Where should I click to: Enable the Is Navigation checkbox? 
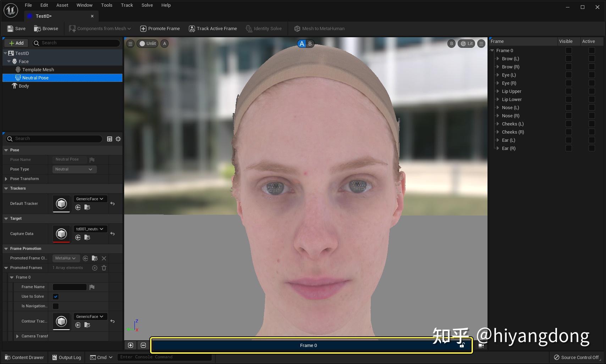[x=56, y=306]
